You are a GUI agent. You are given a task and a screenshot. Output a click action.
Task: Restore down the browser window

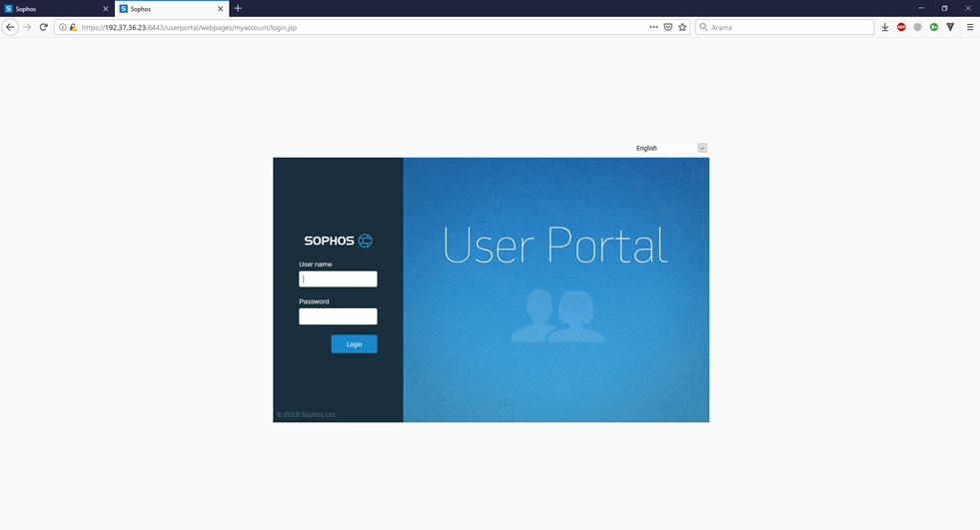tap(944, 8)
